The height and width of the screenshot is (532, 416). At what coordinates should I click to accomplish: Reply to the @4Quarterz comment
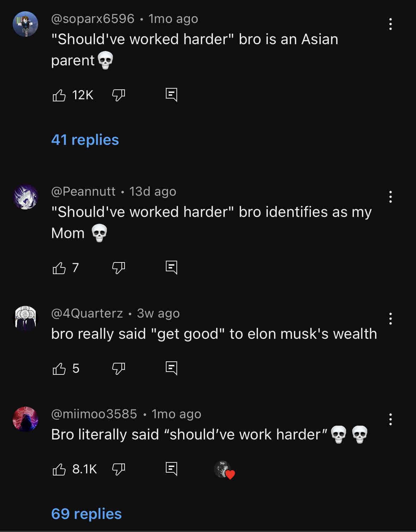pyautogui.click(x=171, y=368)
